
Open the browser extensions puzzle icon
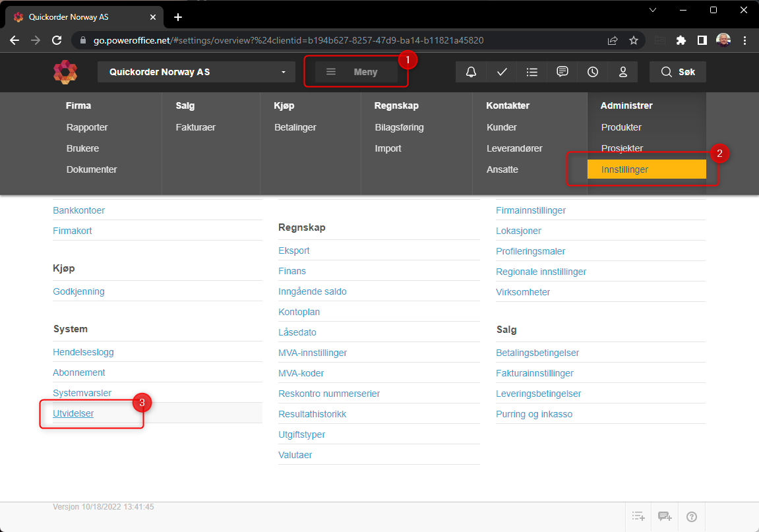point(681,41)
